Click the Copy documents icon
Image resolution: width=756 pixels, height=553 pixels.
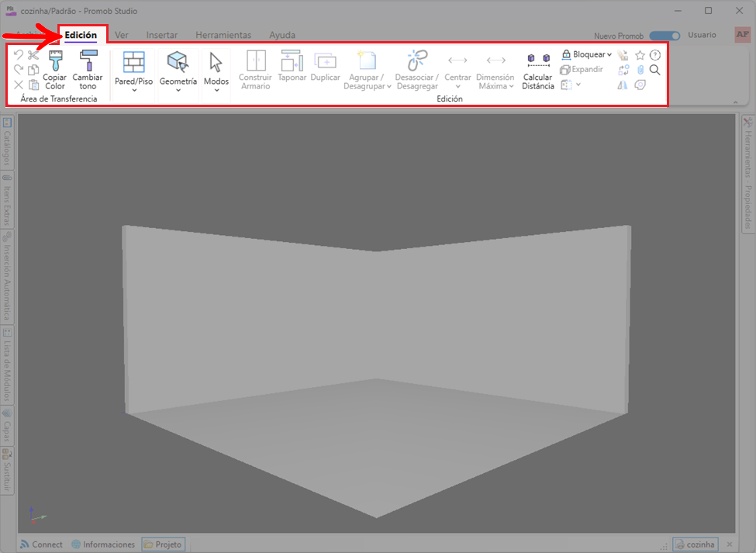point(33,70)
